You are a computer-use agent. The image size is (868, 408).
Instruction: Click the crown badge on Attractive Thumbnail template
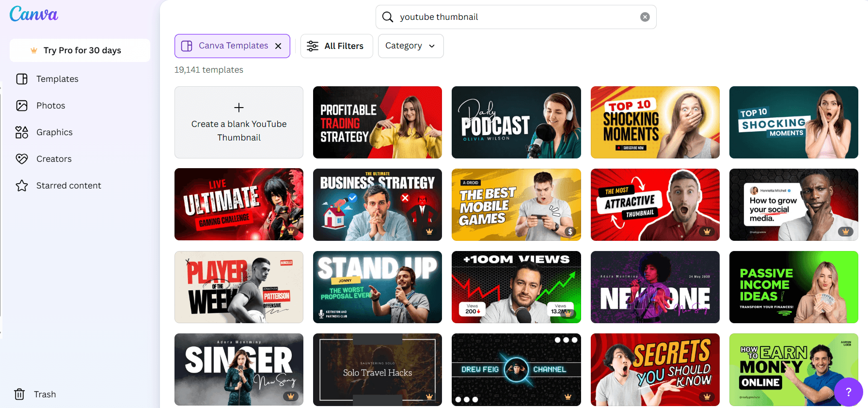707,232
